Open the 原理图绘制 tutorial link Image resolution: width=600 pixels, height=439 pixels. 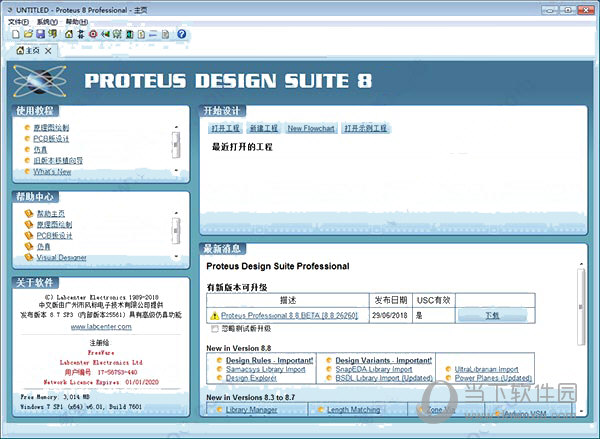pos(51,128)
